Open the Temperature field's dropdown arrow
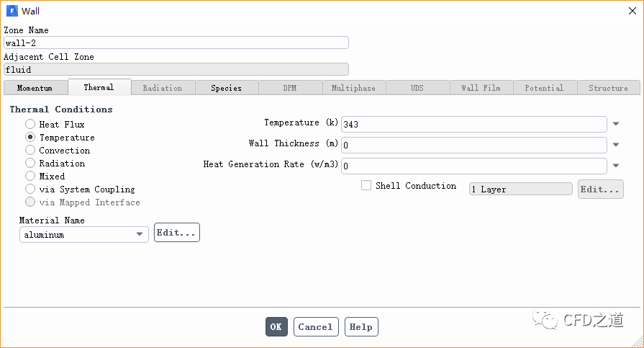644x348 pixels. pyautogui.click(x=616, y=124)
